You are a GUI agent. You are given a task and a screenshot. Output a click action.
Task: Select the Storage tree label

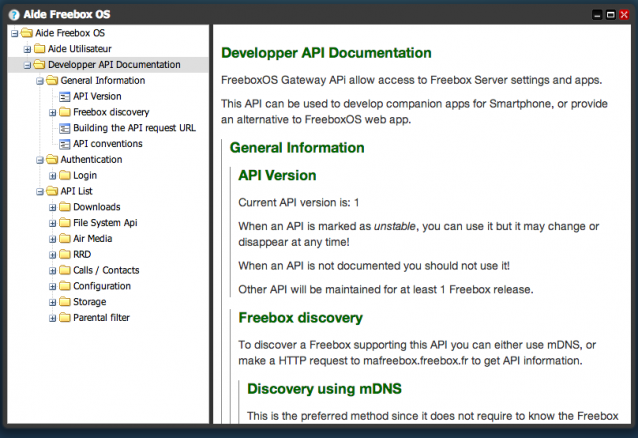pyautogui.click(x=90, y=302)
